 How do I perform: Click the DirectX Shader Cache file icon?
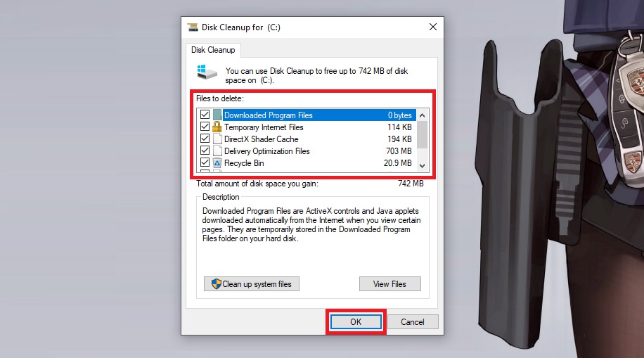pyautogui.click(x=218, y=139)
